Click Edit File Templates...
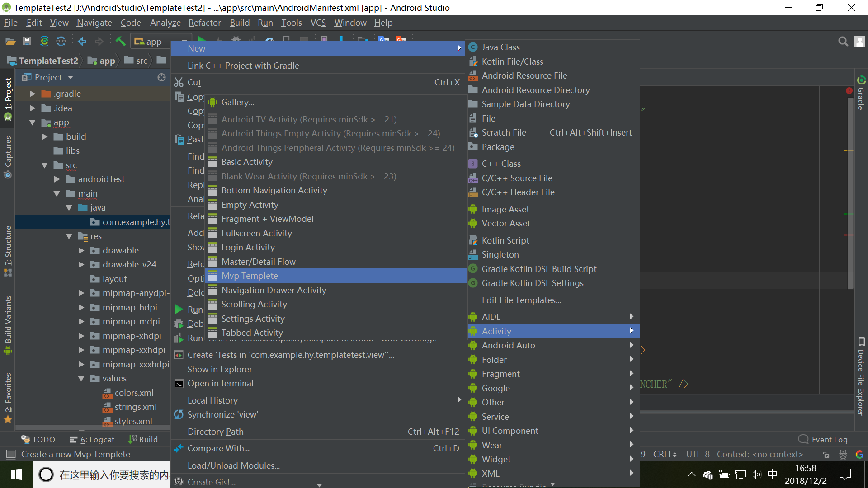Screen dimensions: 868x488 553,300
